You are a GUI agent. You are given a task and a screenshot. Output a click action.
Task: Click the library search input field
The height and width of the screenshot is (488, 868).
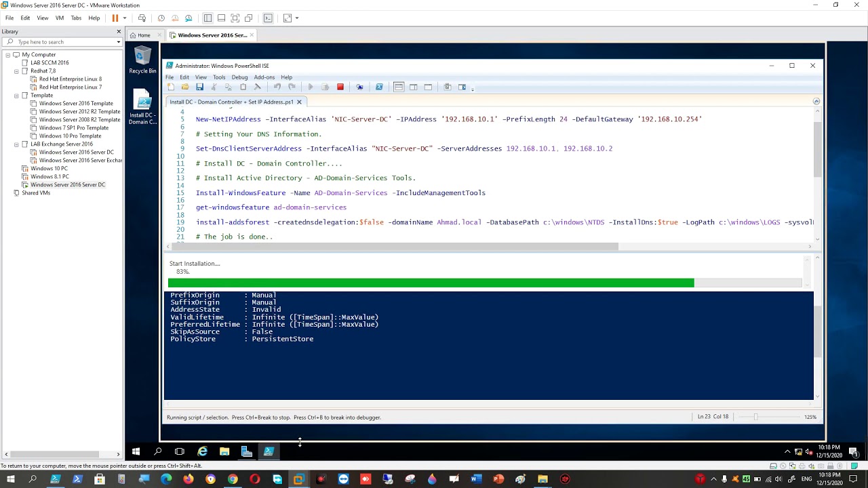click(x=61, y=42)
